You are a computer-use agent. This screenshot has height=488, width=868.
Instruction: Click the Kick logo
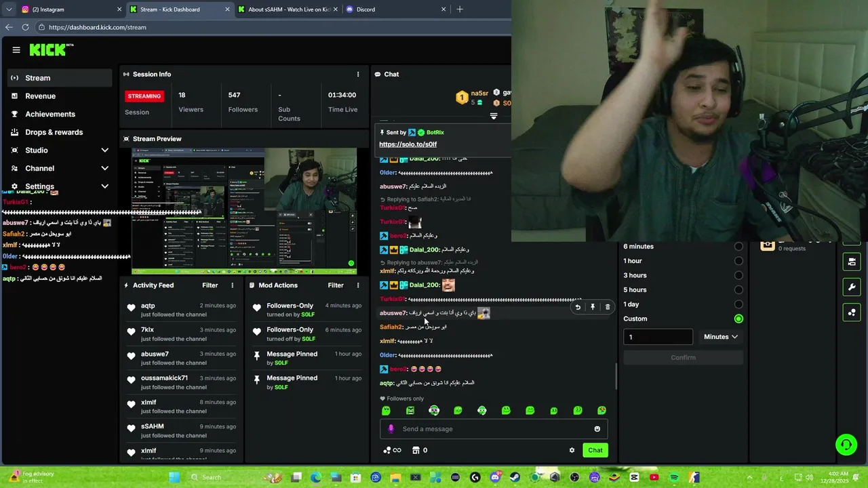pos(51,49)
